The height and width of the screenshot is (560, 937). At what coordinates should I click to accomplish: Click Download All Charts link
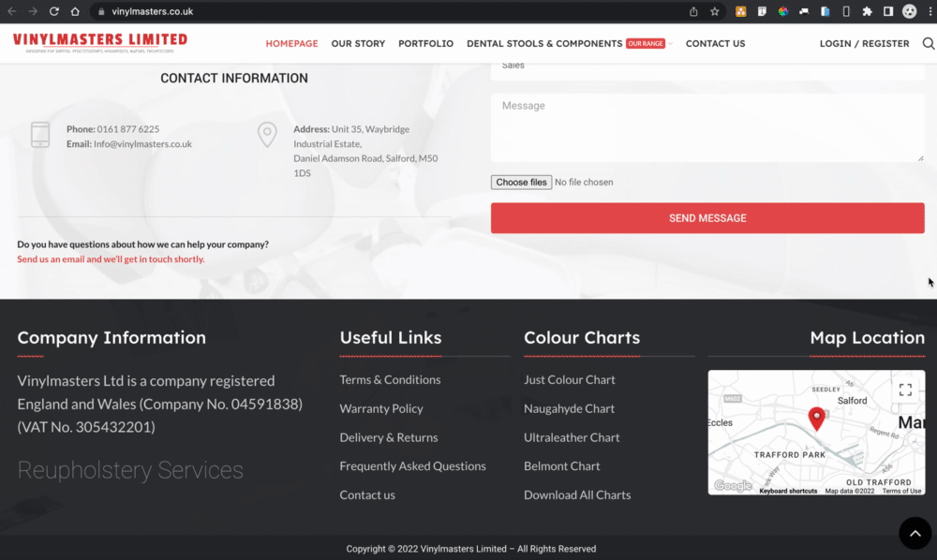pyautogui.click(x=577, y=494)
